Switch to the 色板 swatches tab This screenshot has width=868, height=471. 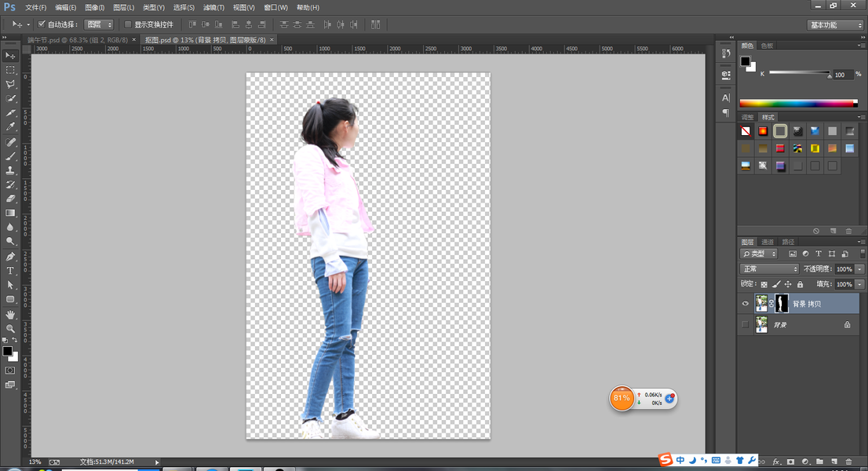767,46
